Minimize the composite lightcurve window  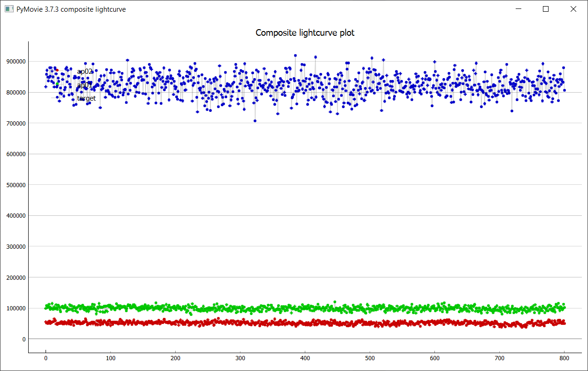point(518,9)
